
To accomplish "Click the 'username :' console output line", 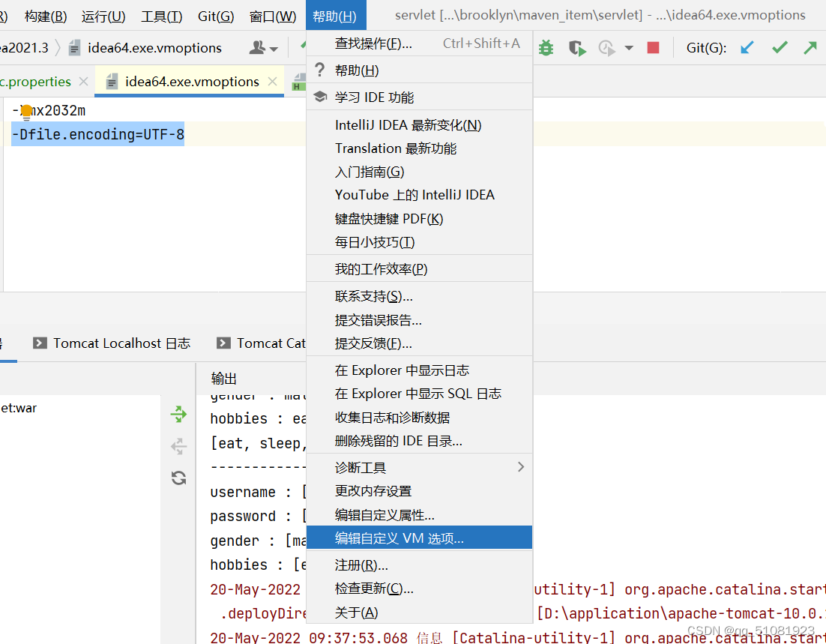I will click(258, 493).
